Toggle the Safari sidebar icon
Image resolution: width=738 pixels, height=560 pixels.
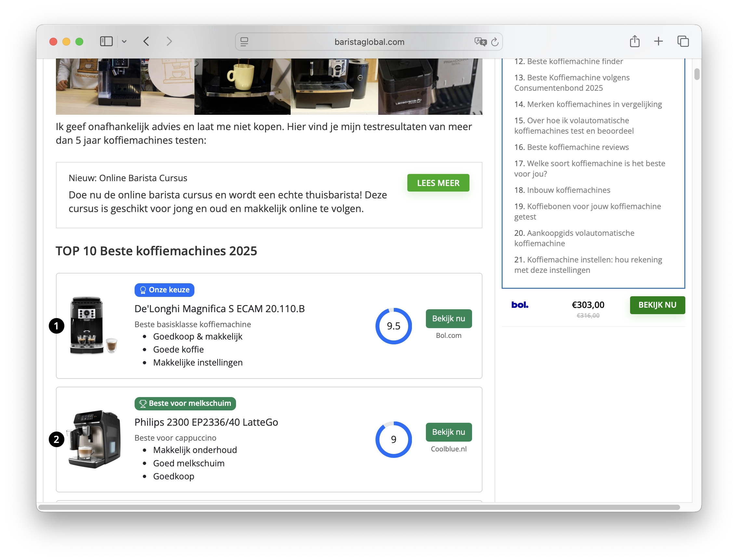(106, 41)
